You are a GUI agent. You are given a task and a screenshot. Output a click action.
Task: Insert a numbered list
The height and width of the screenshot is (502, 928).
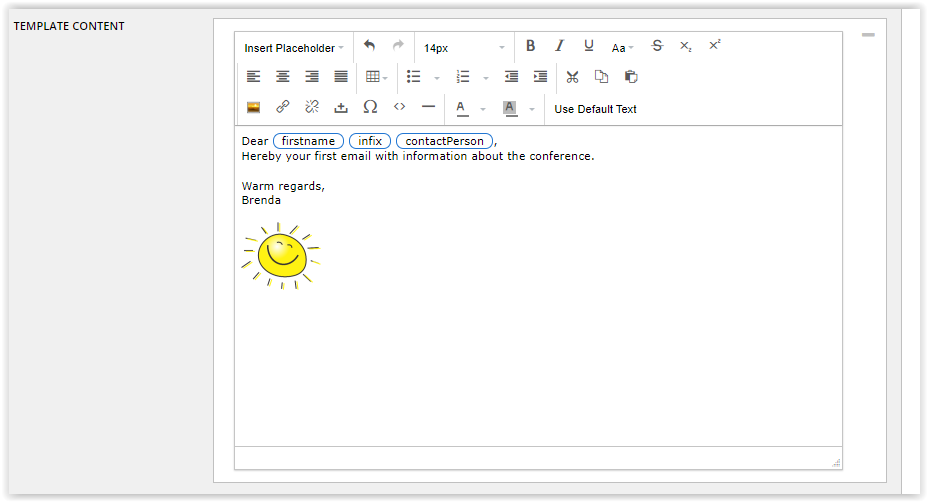click(x=462, y=76)
